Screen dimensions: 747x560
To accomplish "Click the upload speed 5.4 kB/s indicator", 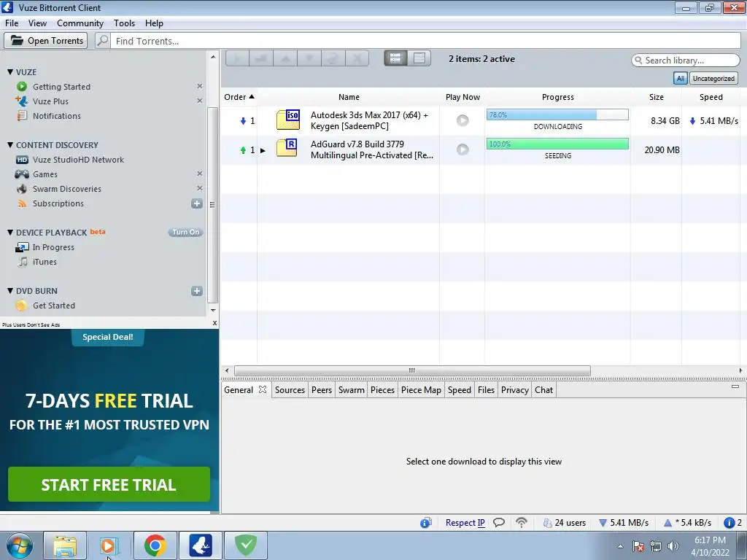I will pyautogui.click(x=687, y=522).
